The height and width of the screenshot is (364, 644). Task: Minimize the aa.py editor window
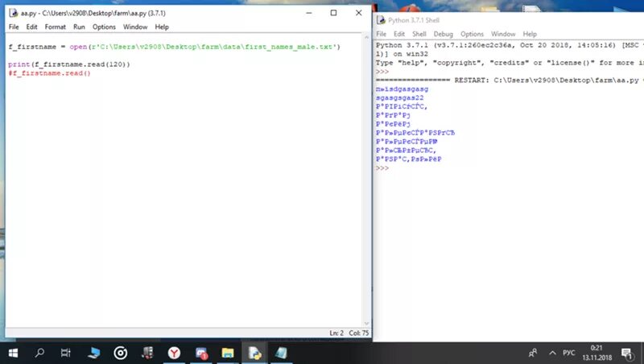click(x=309, y=13)
